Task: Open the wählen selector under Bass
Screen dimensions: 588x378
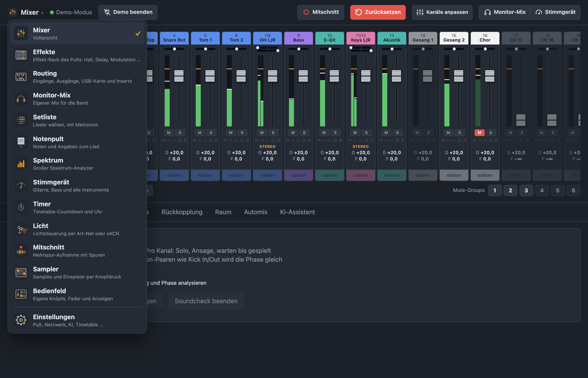Action: [x=299, y=175]
